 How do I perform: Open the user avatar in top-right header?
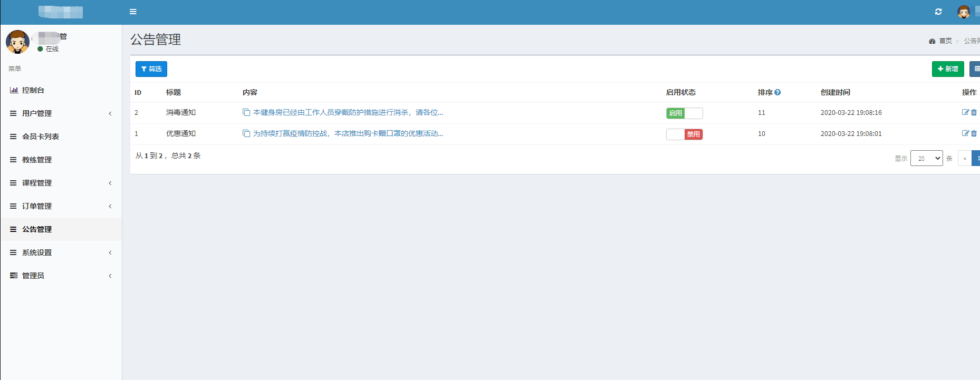[964, 12]
